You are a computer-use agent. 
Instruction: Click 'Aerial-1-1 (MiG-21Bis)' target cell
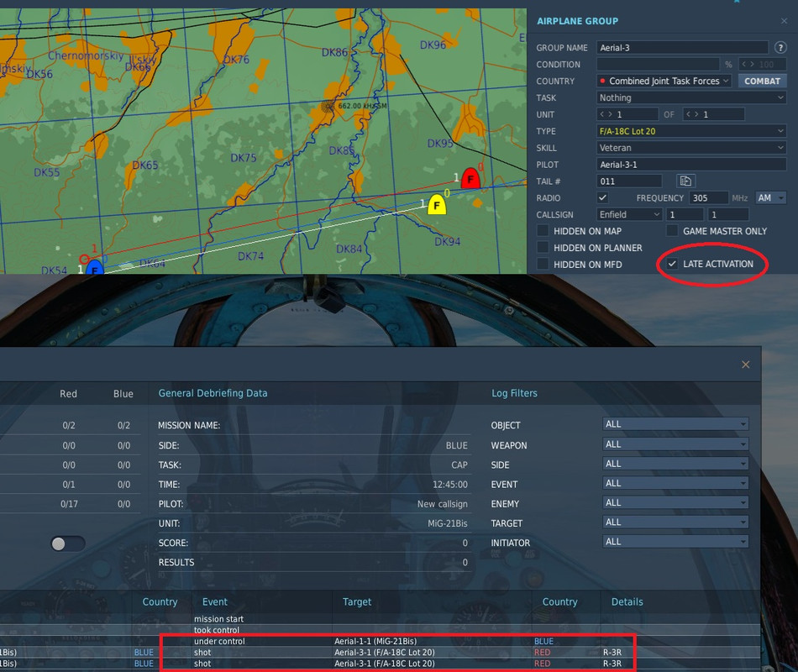[375, 642]
